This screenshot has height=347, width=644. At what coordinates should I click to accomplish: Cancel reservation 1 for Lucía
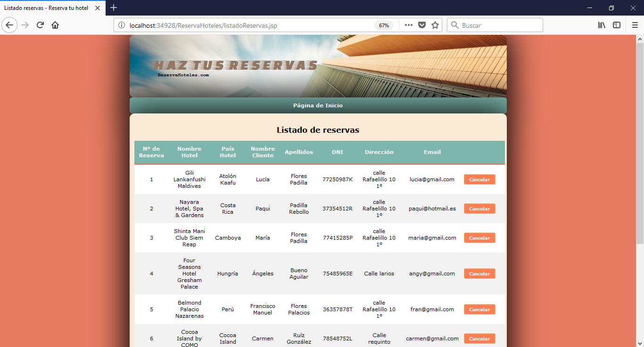click(x=479, y=179)
